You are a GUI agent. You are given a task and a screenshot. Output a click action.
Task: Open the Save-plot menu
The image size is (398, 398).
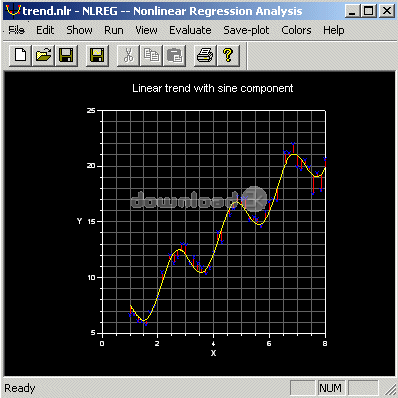246,30
